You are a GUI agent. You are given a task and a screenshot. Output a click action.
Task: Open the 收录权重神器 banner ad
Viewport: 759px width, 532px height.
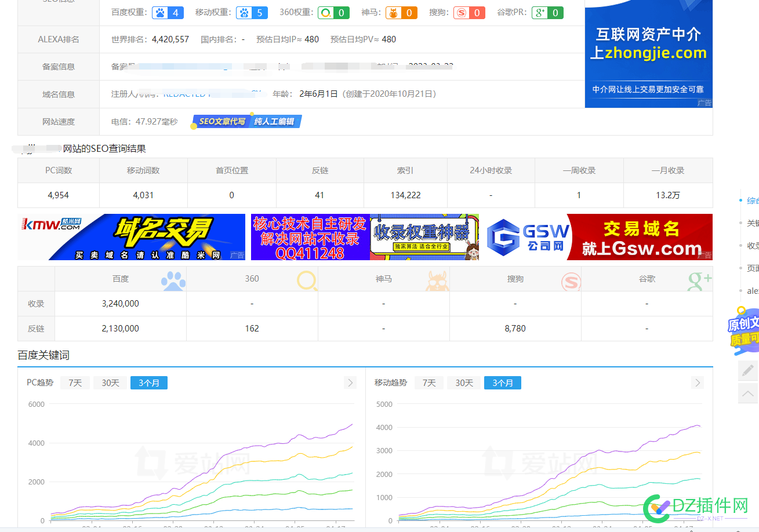[x=424, y=237]
